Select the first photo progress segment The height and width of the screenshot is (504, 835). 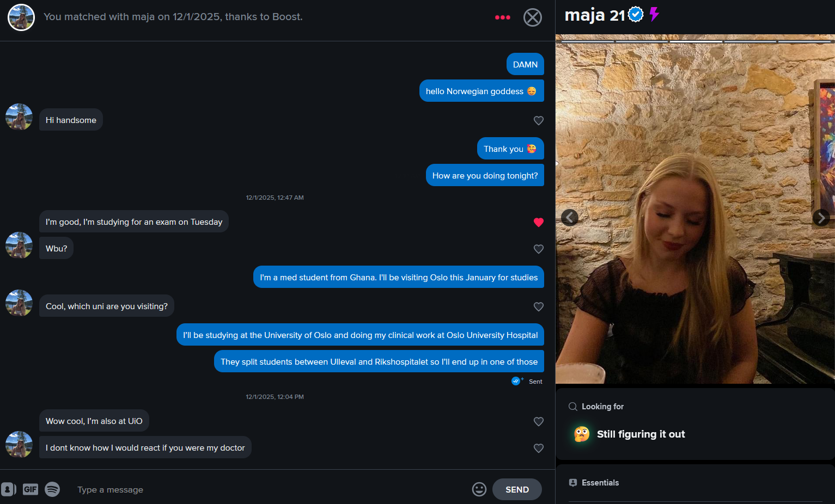(x=588, y=41)
